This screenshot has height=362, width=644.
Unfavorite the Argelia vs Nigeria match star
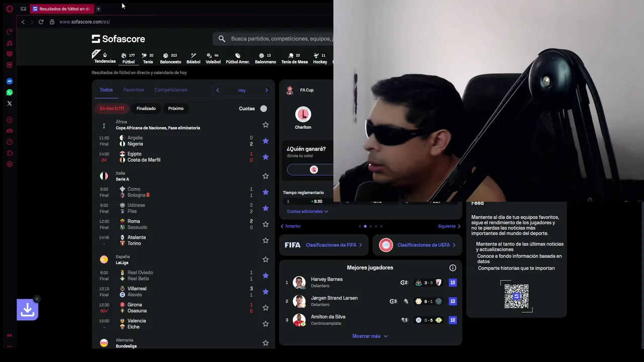coord(266,141)
